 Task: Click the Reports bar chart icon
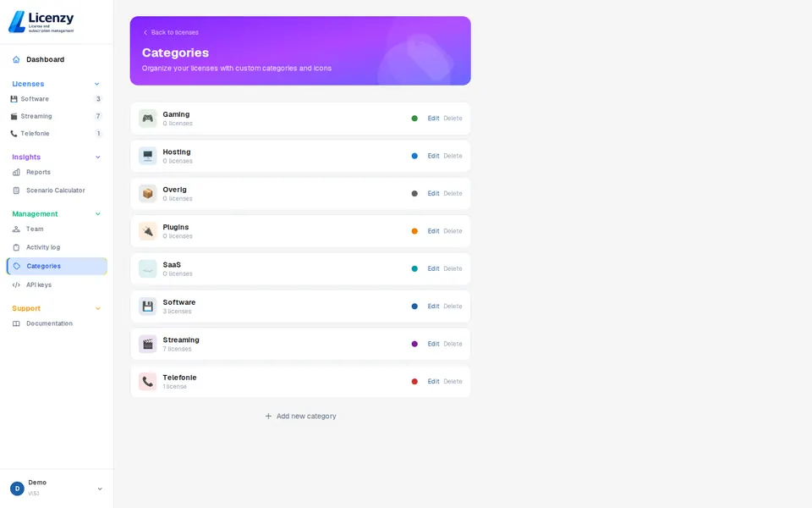[x=16, y=172]
